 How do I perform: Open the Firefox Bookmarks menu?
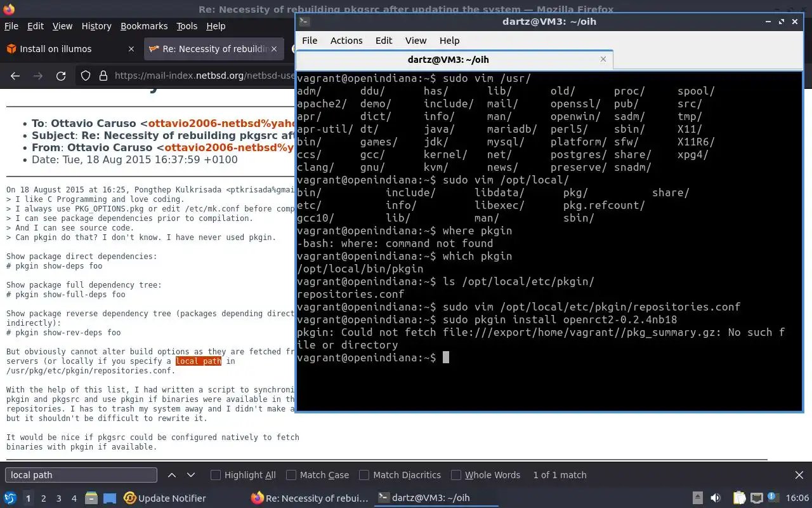[144, 26]
